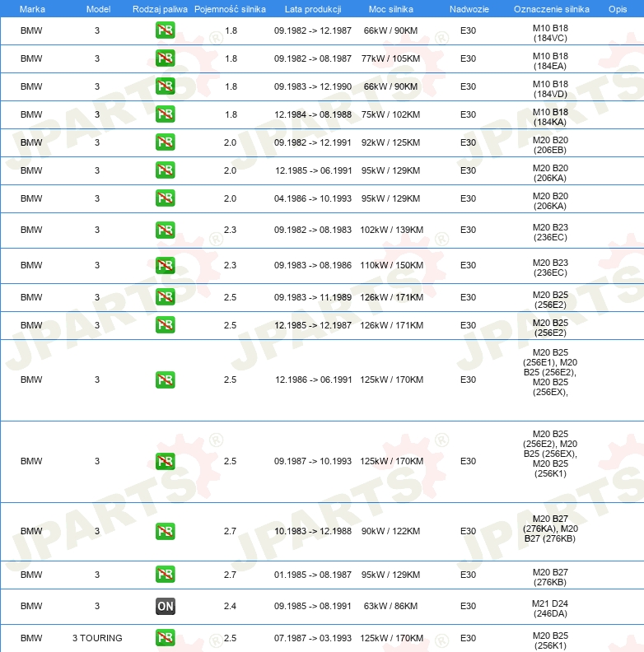Select the M10 B18 (184KA) engine cell

pos(550,117)
